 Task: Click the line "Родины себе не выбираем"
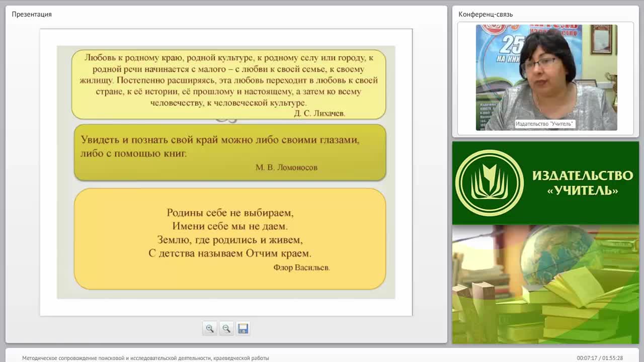pyautogui.click(x=230, y=213)
